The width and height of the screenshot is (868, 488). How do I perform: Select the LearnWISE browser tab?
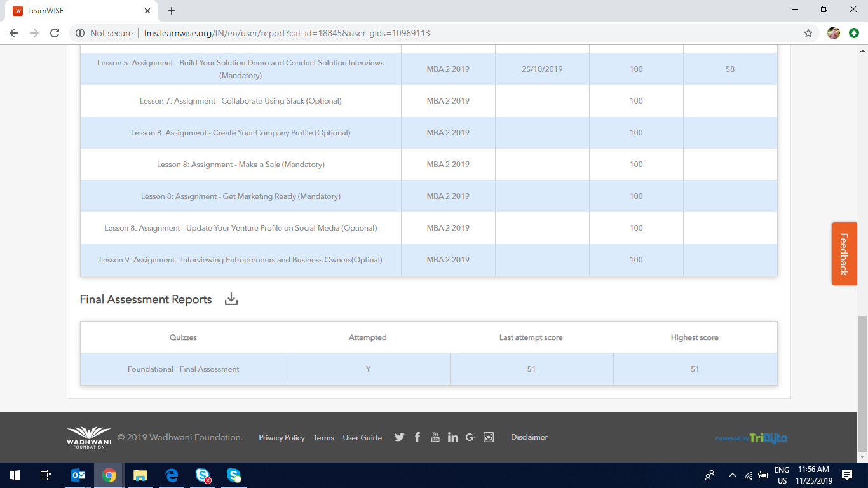[x=81, y=11]
